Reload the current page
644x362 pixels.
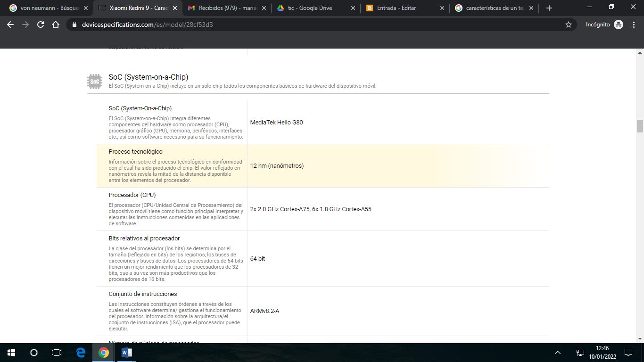[x=41, y=25]
